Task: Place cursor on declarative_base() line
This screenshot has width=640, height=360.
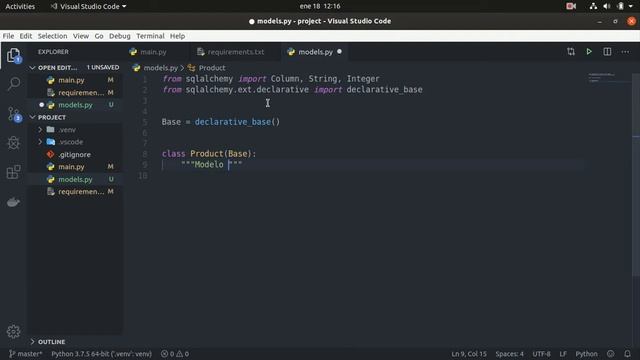Action: tap(221, 122)
